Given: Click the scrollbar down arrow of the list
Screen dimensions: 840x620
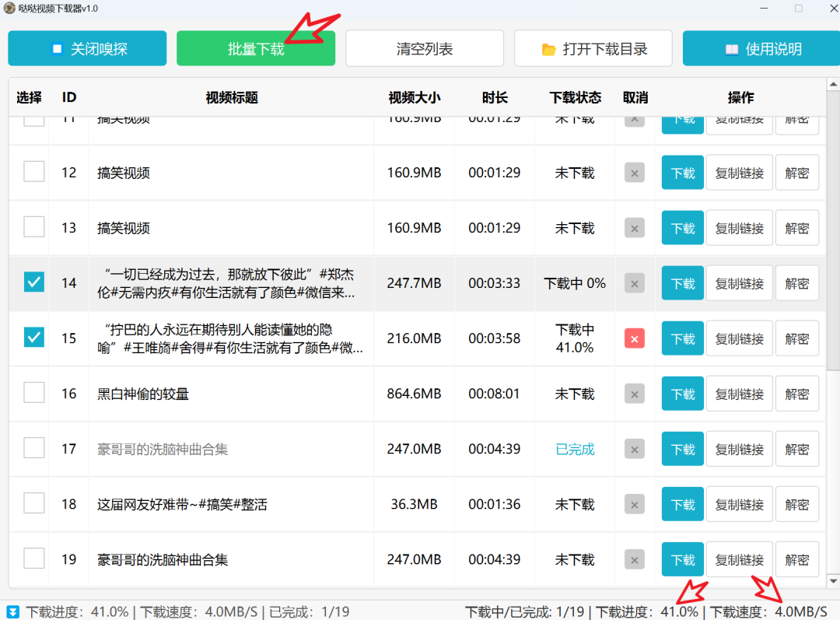Looking at the screenshot, I should coord(832,580).
